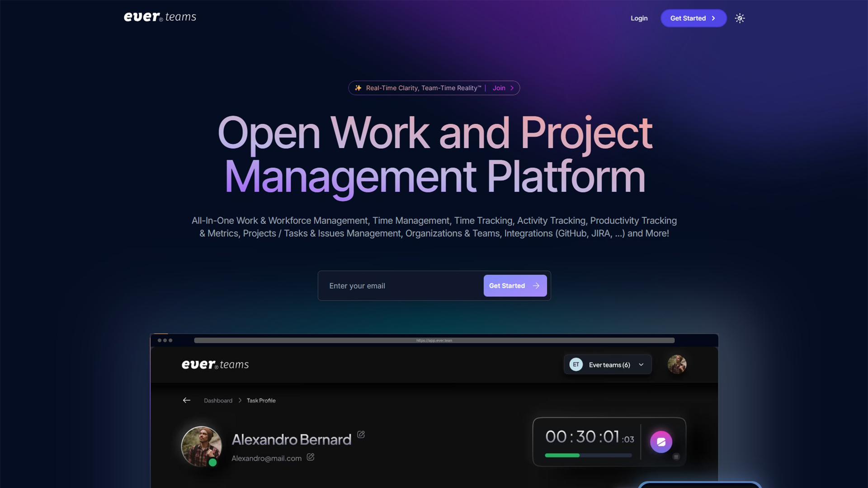Viewport: 868px width, 488px height.
Task: Click the ever teams logo in app preview
Action: click(215, 365)
